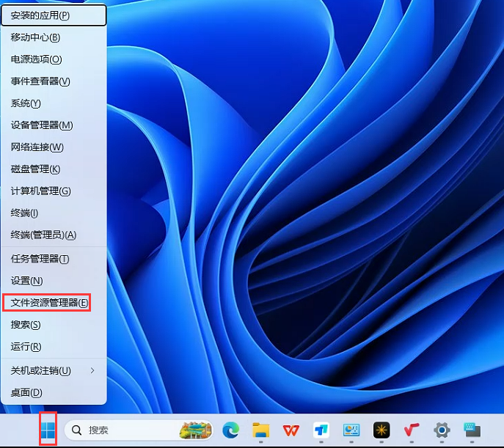The image size is (504, 448).
Task: Launch 事件查看器(V)
Action: [54, 81]
